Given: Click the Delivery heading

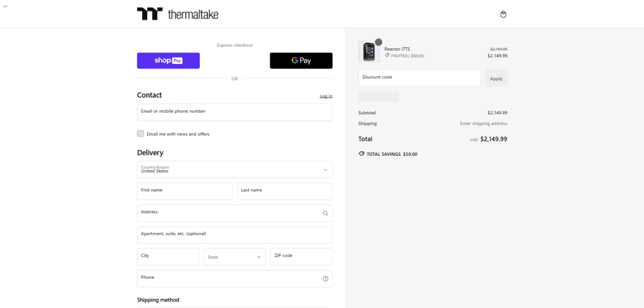Looking at the screenshot, I should coord(150,152).
